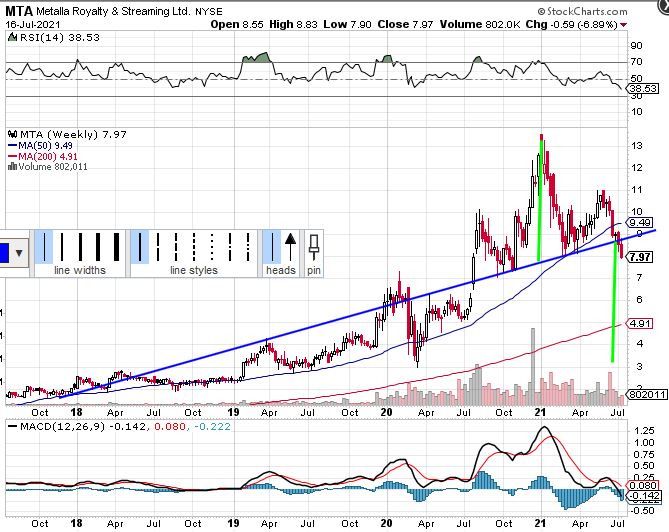Click the pin pushpin icon
Screen dimensions: 669x532
coord(314,247)
